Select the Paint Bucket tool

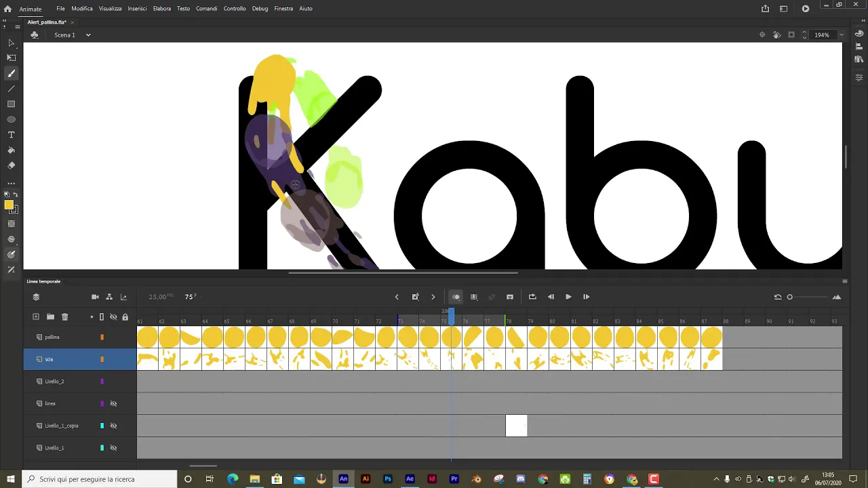[11, 150]
